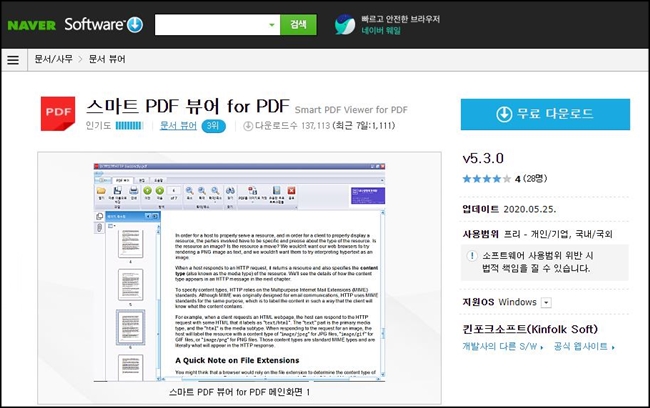Click the caption 스마트 PDF 뷰어 for PDF 메인화면 1
The image size is (650, 408).
click(239, 392)
